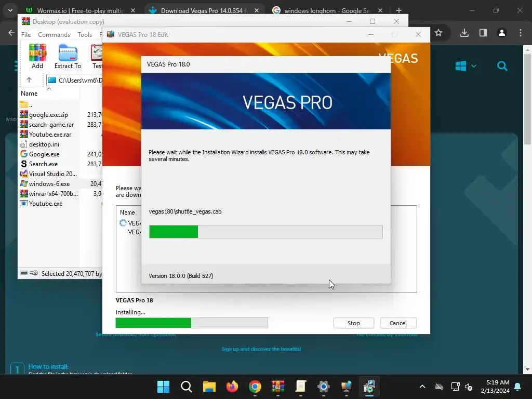Toggle Chrome side panel icon

[x=483, y=33]
